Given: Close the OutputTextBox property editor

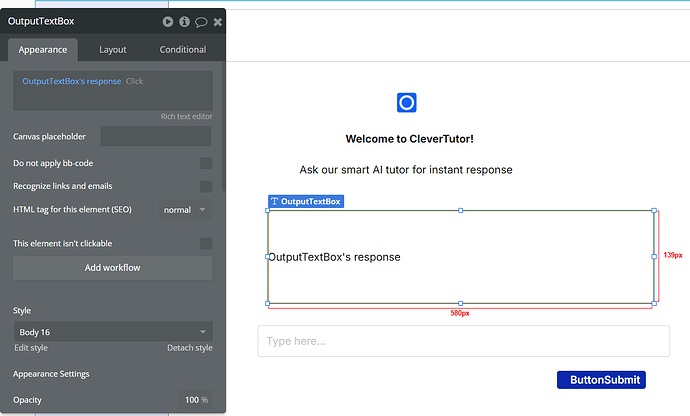Looking at the screenshot, I should point(217,22).
